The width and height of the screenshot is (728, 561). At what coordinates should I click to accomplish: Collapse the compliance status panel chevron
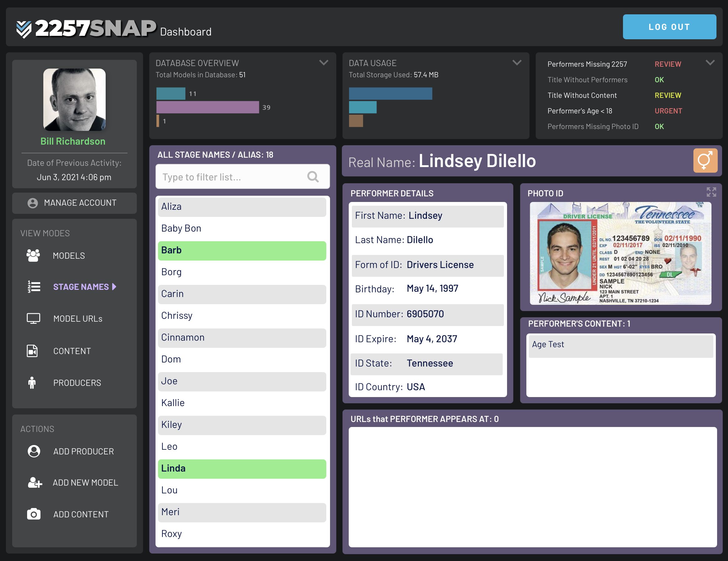(x=710, y=63)
